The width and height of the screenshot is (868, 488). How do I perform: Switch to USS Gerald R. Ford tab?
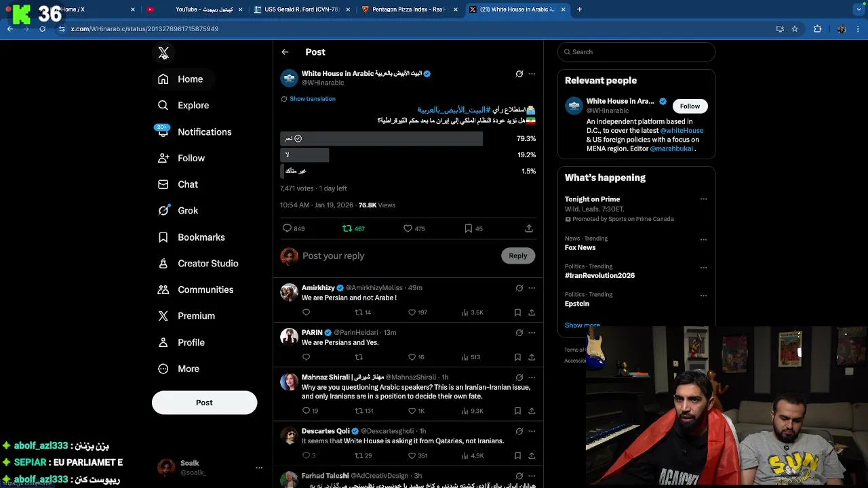tap(302, 9)
